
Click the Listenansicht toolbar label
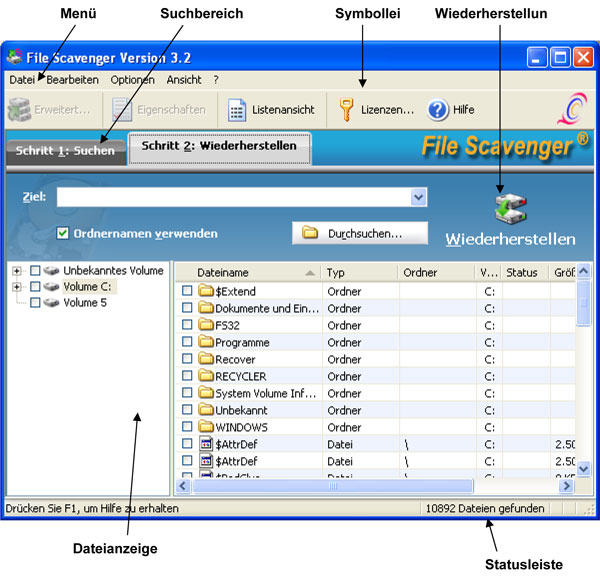click(283, 110)
